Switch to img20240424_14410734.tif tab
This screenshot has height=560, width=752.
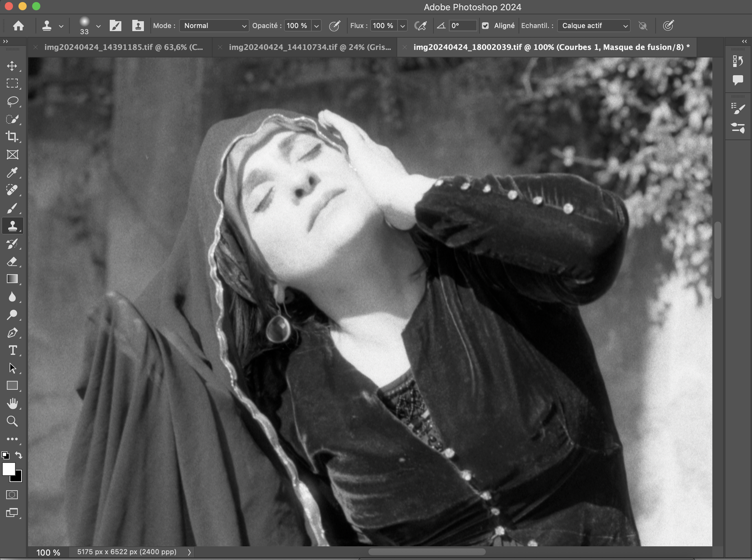click(309, 47)
